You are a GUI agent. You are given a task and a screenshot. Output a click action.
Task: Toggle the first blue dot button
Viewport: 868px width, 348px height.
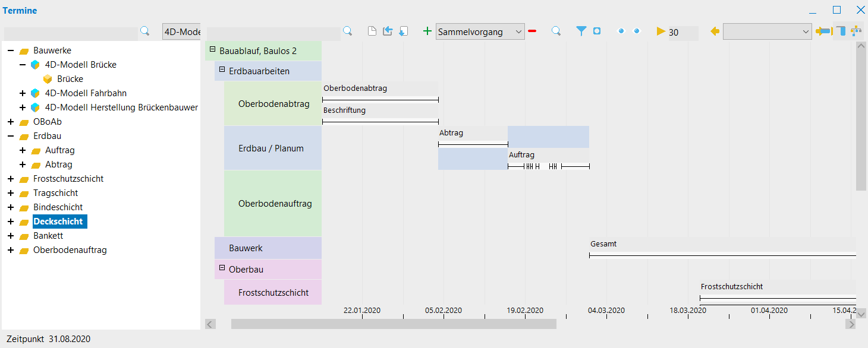point(621,31)
